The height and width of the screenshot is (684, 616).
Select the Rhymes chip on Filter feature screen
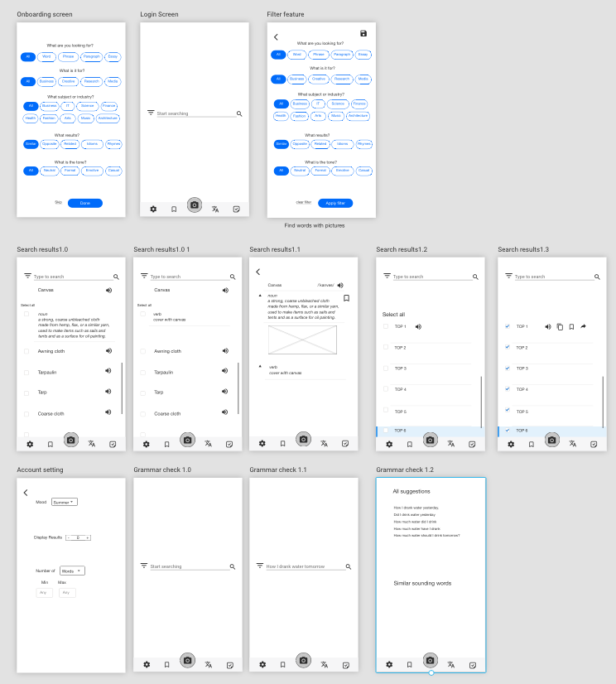point(363,143)
